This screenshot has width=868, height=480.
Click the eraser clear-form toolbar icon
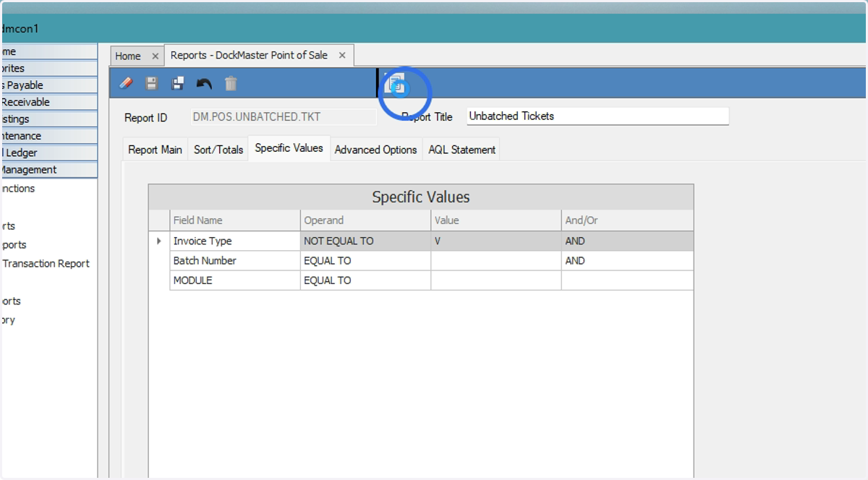[x=126, y=84]
